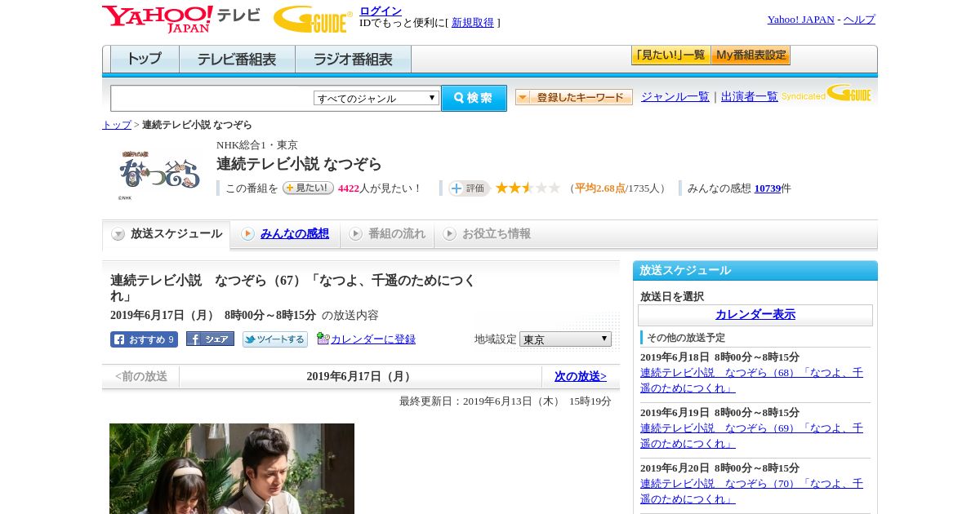This screenshot has width=980, height=514.
Task: Open the なつぞら (68) episode link
Action: pos(751,380)
